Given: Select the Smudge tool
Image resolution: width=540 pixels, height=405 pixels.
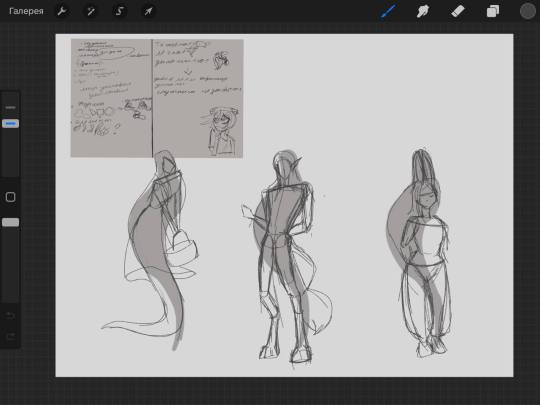Looking at the screenshot, I should pos(423,11).
